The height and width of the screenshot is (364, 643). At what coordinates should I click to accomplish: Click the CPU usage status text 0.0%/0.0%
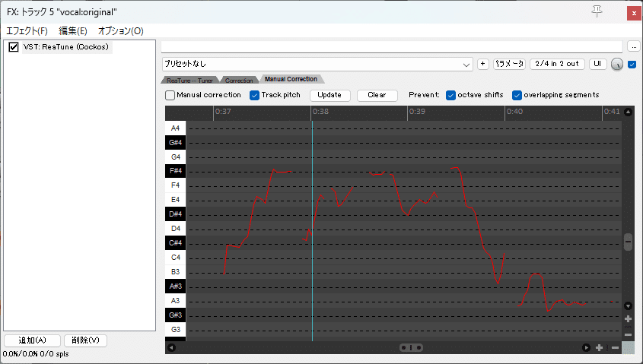click(20, 354)
